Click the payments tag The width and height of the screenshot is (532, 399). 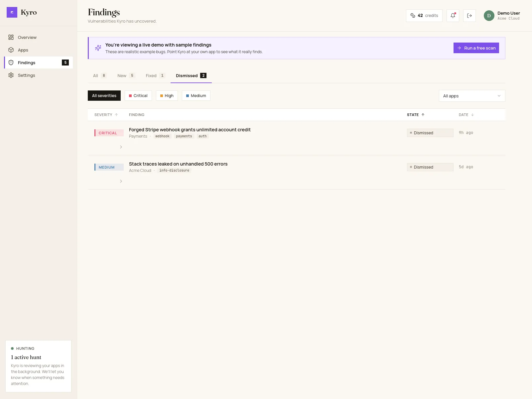[184, 136]
